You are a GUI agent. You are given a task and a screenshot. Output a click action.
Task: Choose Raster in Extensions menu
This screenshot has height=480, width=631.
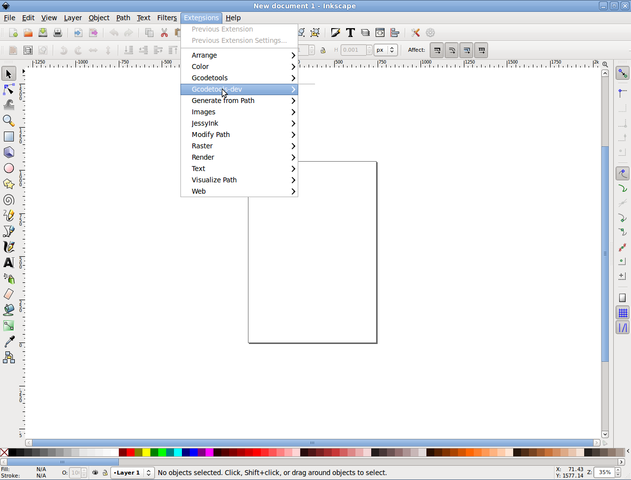[x=239, y=146]
